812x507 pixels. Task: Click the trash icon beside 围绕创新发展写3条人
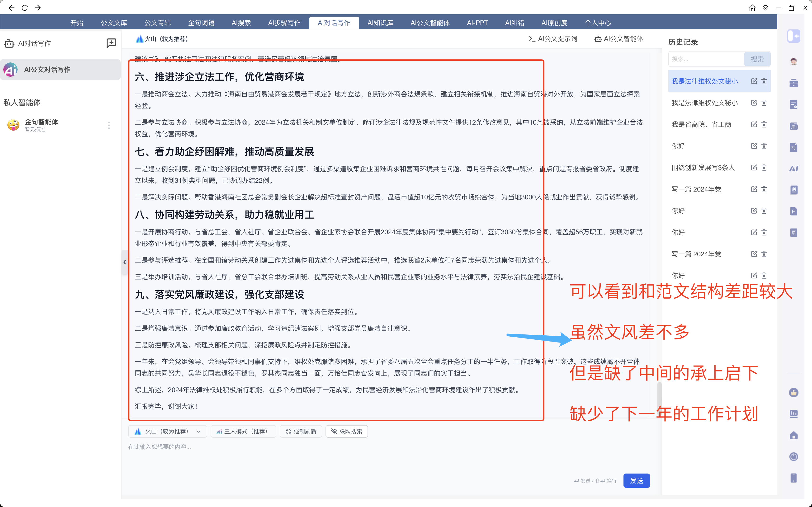point(764,168)
